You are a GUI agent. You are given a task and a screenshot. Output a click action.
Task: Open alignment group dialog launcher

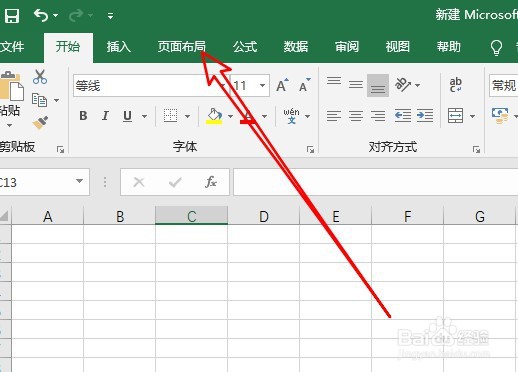tap(476, 150)
